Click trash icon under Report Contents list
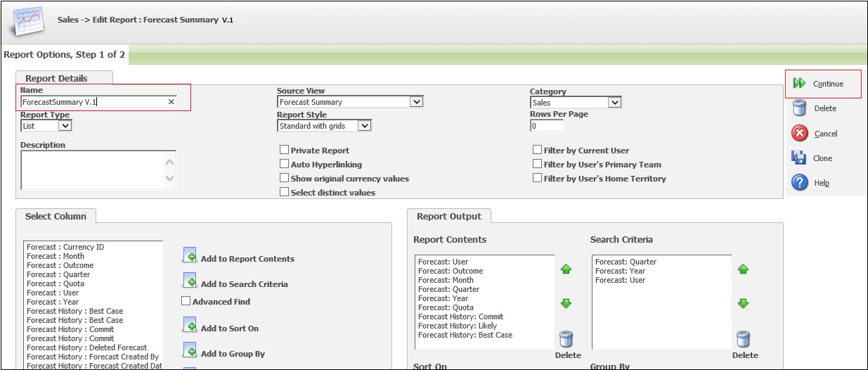Viewport: 868px width, 370px height. 566,340
